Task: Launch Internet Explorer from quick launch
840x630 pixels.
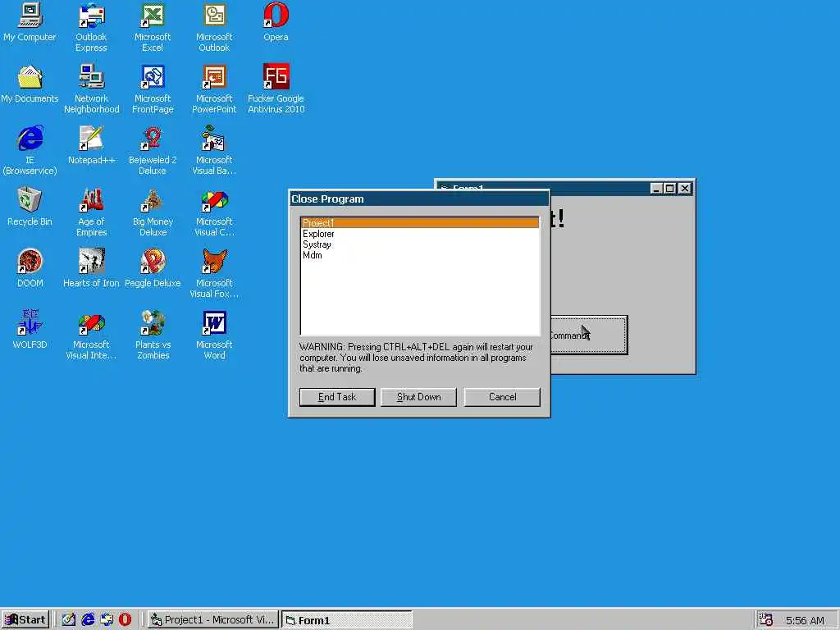Action: [x=88, y=620]
